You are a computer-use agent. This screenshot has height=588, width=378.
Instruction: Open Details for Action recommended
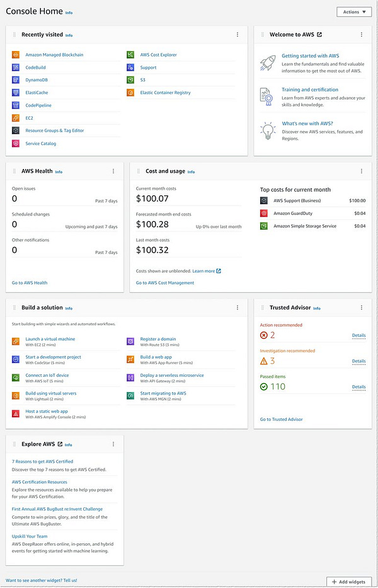coord(359,335)
